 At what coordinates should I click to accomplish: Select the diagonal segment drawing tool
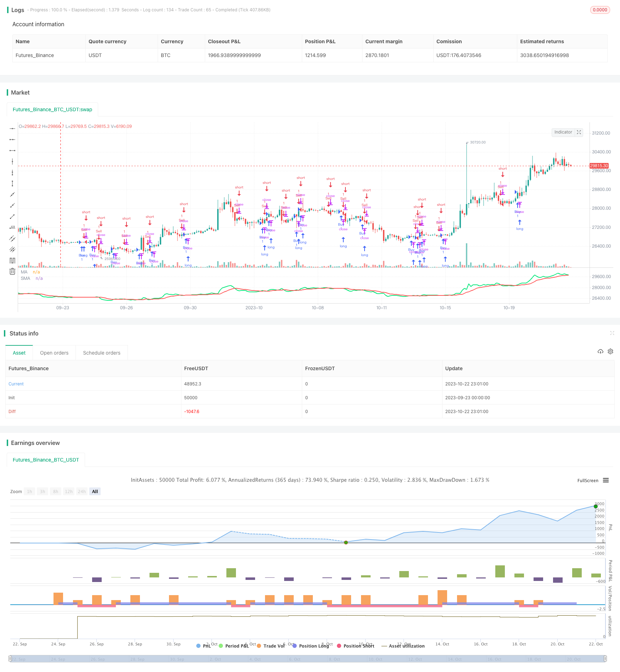click(12, 216)
